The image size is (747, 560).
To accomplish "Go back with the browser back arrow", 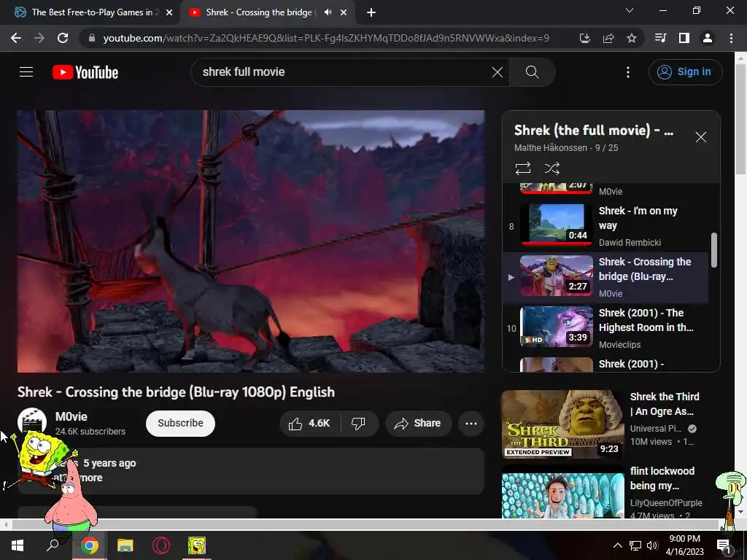I will 16,38.
